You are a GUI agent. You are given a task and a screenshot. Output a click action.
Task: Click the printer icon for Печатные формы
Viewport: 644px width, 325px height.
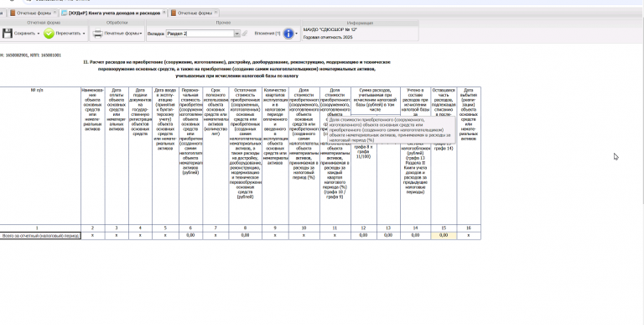point(97,34)
